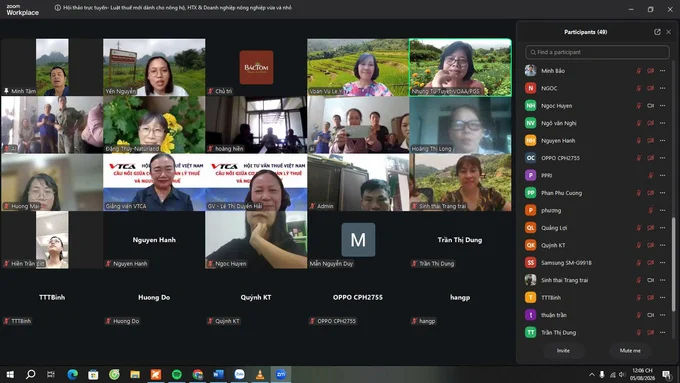
Task: Click the Find a participant search field
Action: (x=597, y=52)
